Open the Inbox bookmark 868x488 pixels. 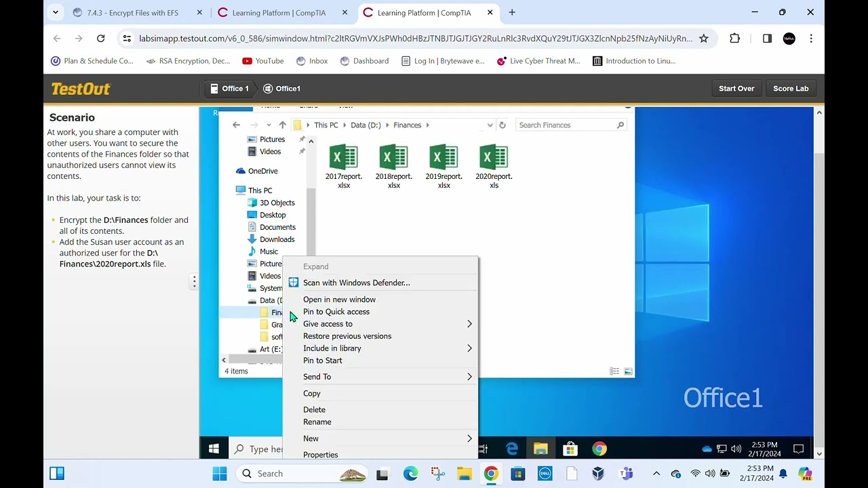[312, 61]
